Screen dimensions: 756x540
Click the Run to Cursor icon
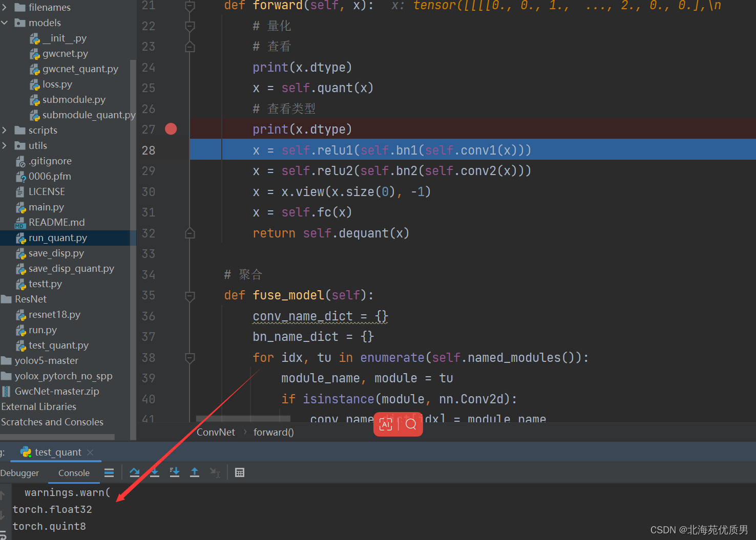pos(215,472)
